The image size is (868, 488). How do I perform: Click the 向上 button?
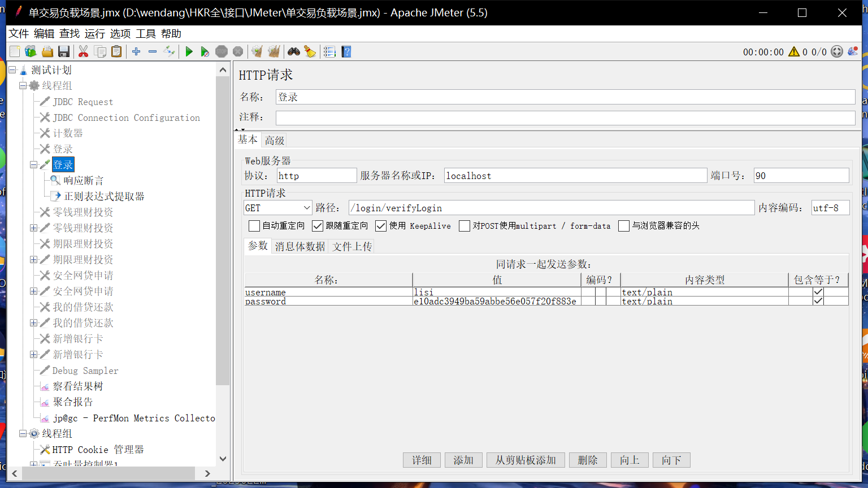pos(630,460)
